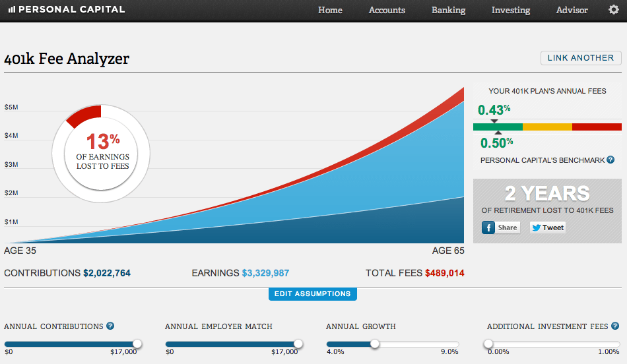Open the Home menu
Viewport: 627px width, 364px height.
click(330, 10)
